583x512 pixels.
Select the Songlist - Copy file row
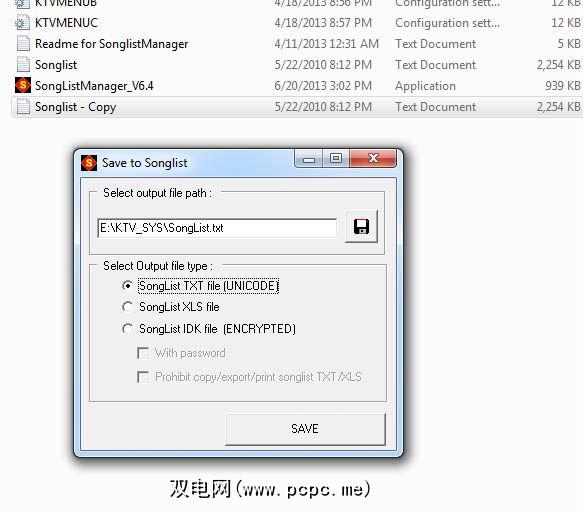click(297, 107)
